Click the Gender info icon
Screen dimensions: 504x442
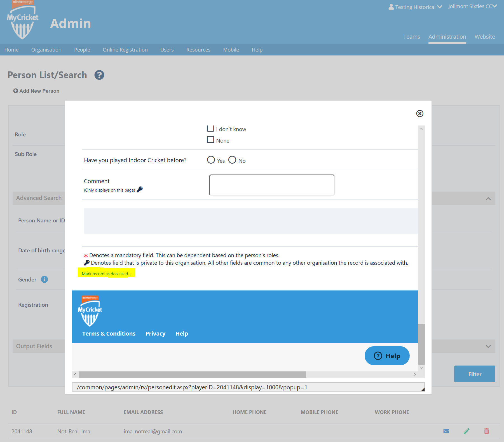44,279
